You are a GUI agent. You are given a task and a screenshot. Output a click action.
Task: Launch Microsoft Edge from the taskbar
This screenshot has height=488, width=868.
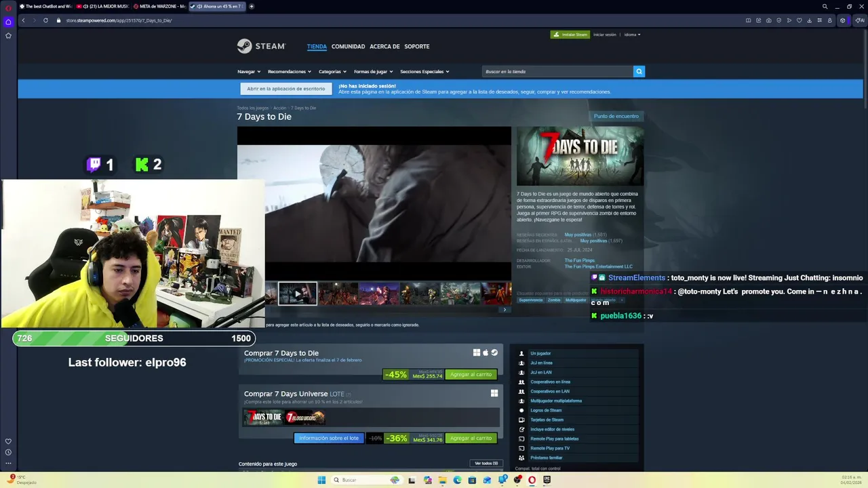click(457, 480)
